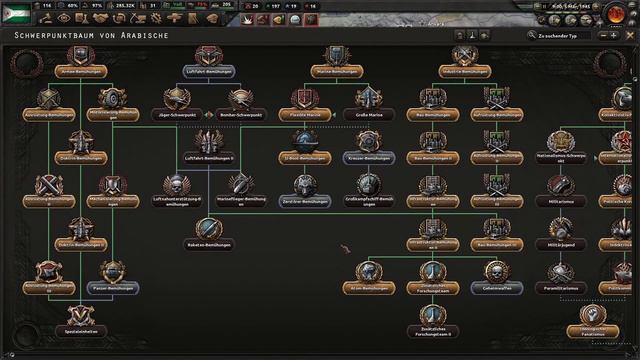Select the Luftfahrt-Bemühungen focus at tree top

tap(209, 71)
